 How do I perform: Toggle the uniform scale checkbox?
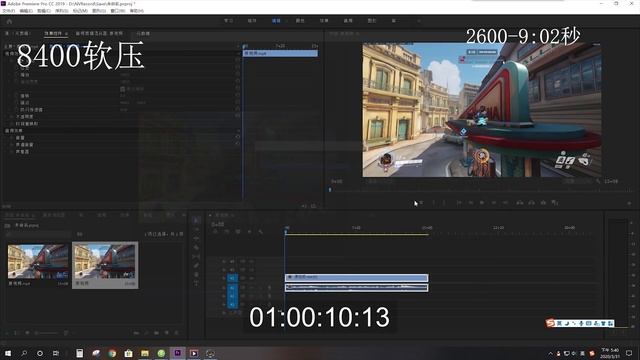(122, 89)
